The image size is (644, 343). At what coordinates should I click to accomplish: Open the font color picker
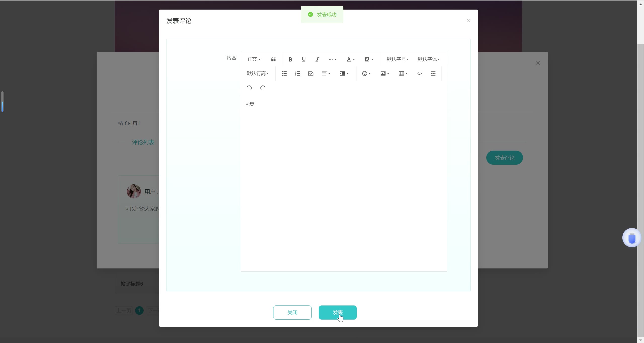[350, 59]
